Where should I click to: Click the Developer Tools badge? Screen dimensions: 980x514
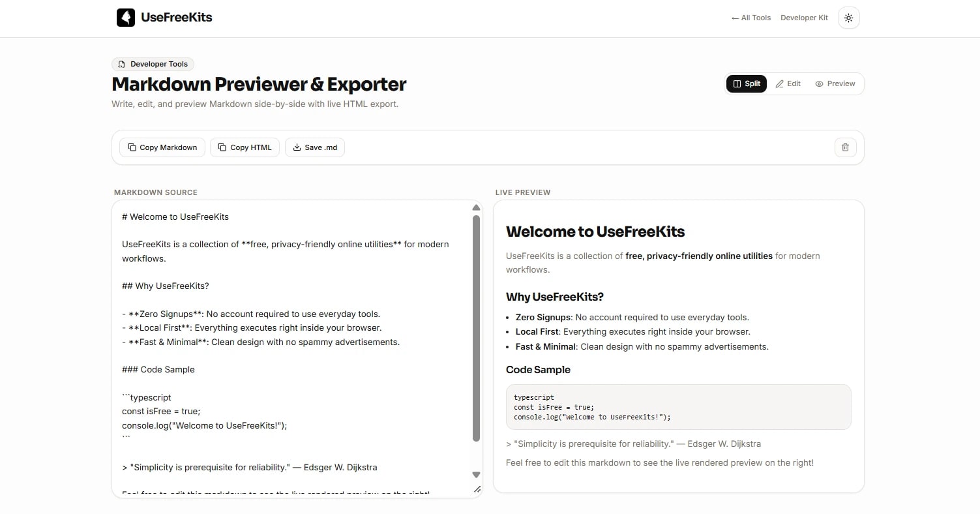click(x=153, y=64)
